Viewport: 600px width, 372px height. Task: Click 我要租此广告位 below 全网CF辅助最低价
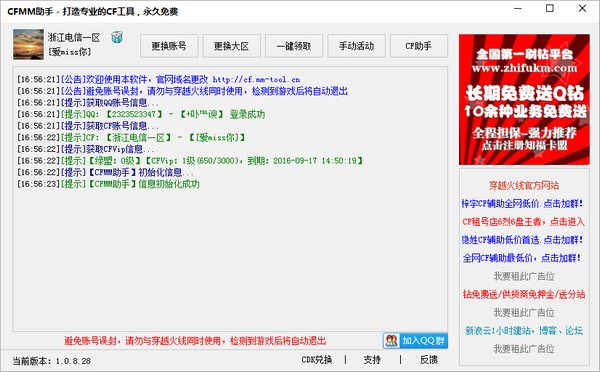(x=524, y=276)
